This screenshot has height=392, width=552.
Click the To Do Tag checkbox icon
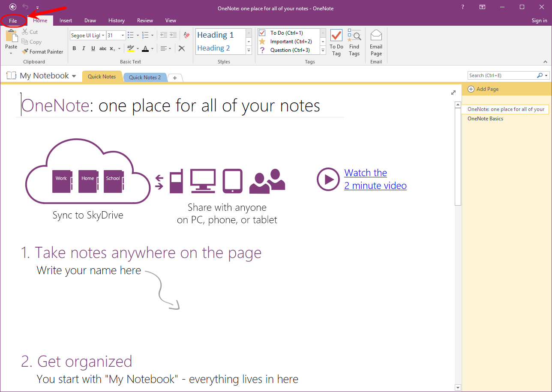(x=336, y=36)
